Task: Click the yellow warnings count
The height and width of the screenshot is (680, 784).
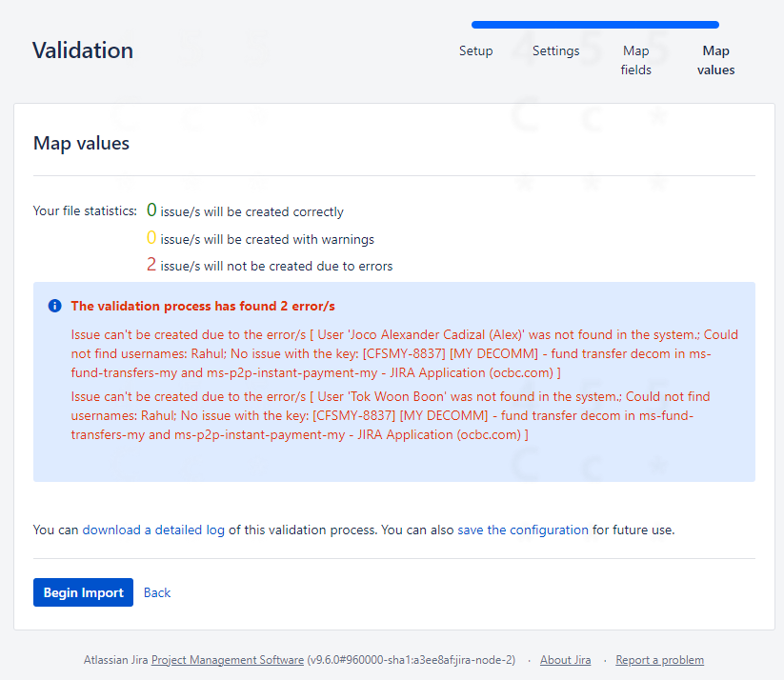Action: pyautogui.click(x=151, y=237)
